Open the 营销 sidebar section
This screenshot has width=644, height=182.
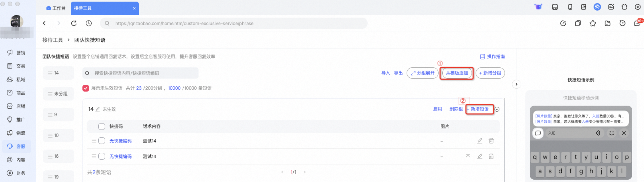tap(16, 53)
